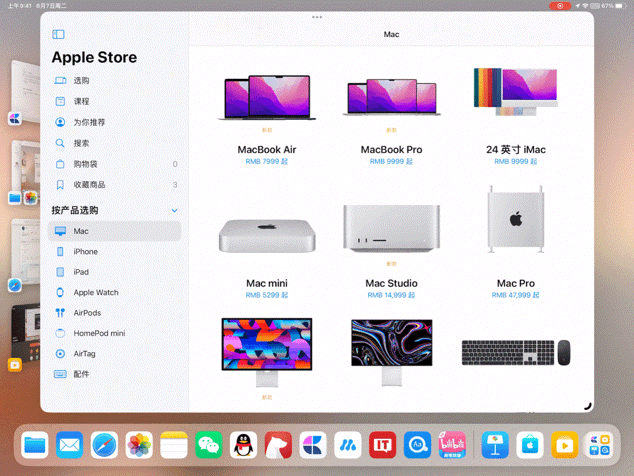Open the 课程 sessions section

(x=114, y=101)
